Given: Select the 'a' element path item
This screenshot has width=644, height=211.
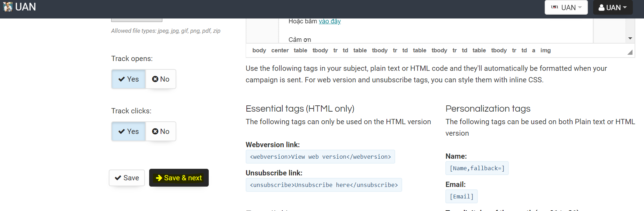Looking at the screenshot, I should [x=534, y=51].
